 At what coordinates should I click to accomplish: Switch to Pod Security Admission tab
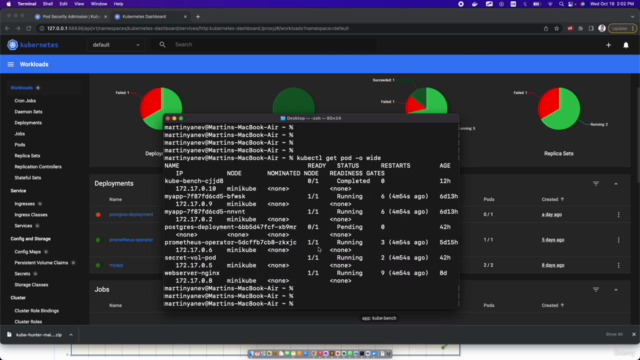[70, 17]
